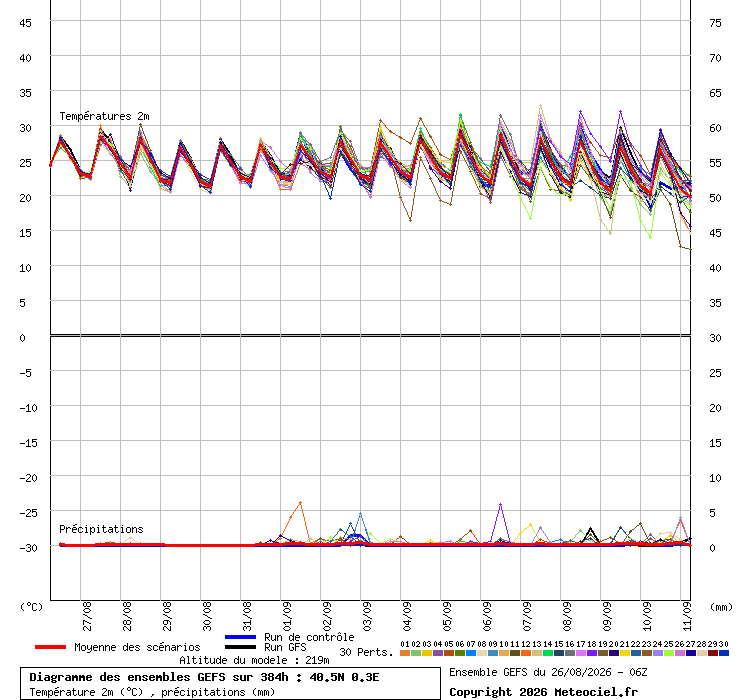
Task: Click the 10/09 date label
Action: click(647, 616)
